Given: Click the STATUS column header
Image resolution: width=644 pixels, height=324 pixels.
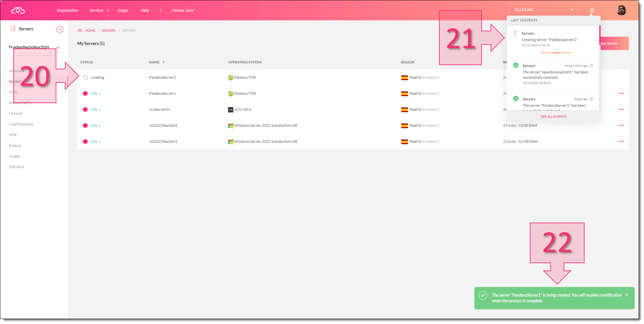Looking at the screenshot, I should click(x=86, y=62).
